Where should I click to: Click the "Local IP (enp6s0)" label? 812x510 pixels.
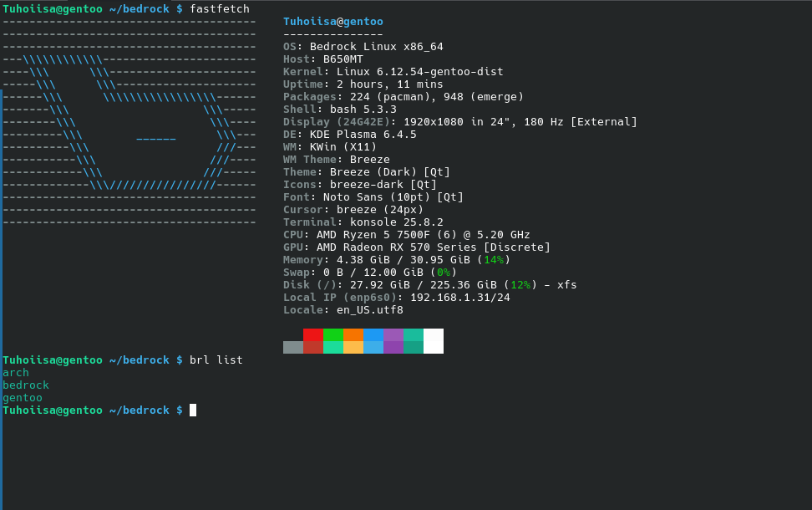pyautogui.click(x=340, y=298)
